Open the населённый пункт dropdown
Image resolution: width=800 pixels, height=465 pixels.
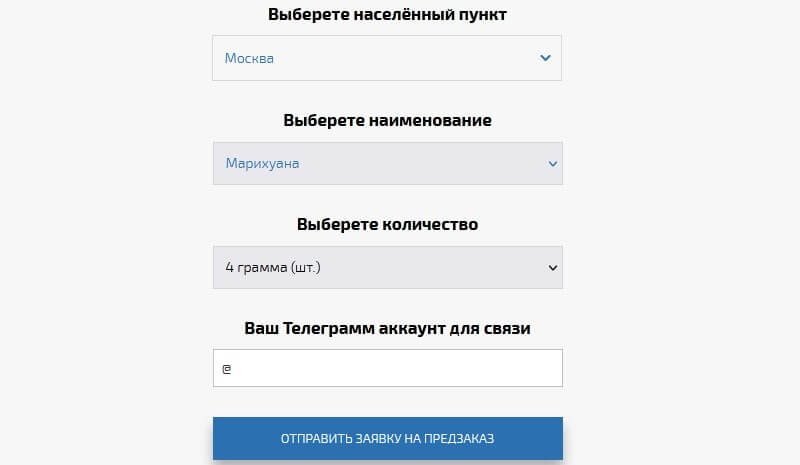387,58
